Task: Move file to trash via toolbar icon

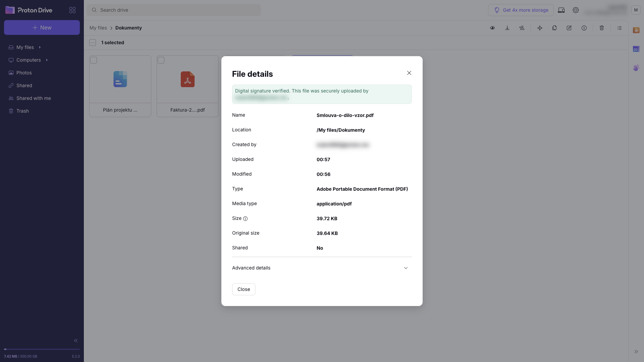Action: (x=602, y=28)
